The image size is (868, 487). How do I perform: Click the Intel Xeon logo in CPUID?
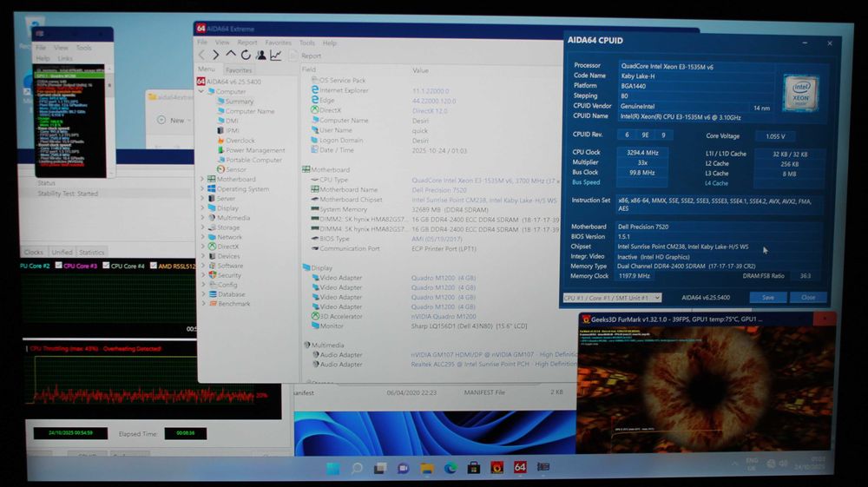[x=800, y=93]
